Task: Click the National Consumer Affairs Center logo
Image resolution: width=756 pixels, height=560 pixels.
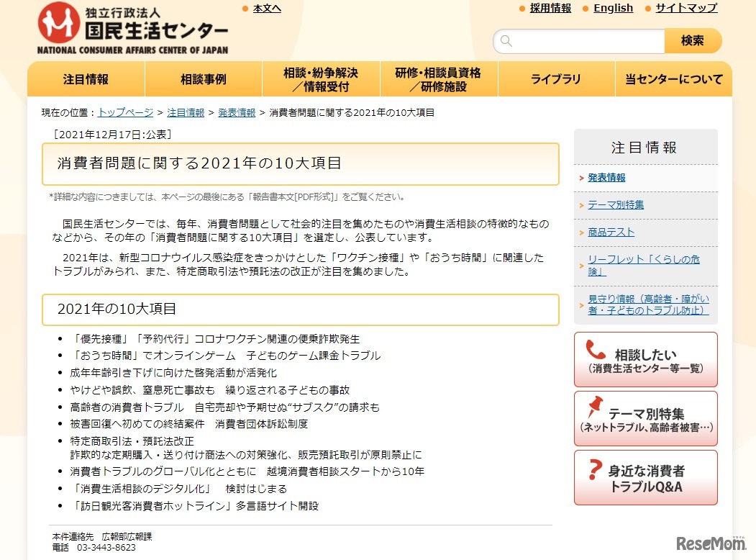Action: [132, 29]
